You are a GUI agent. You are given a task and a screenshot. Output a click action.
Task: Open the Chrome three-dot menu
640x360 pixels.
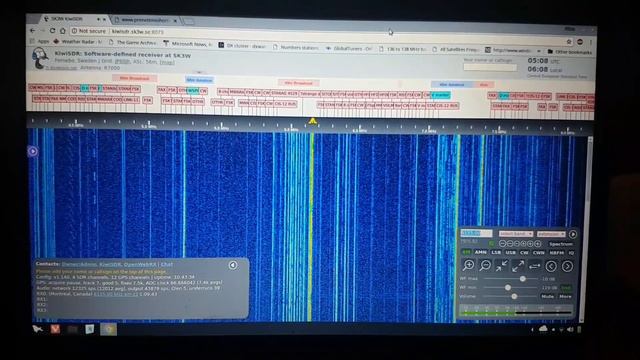pyautogui.click(x=591, y=42)
